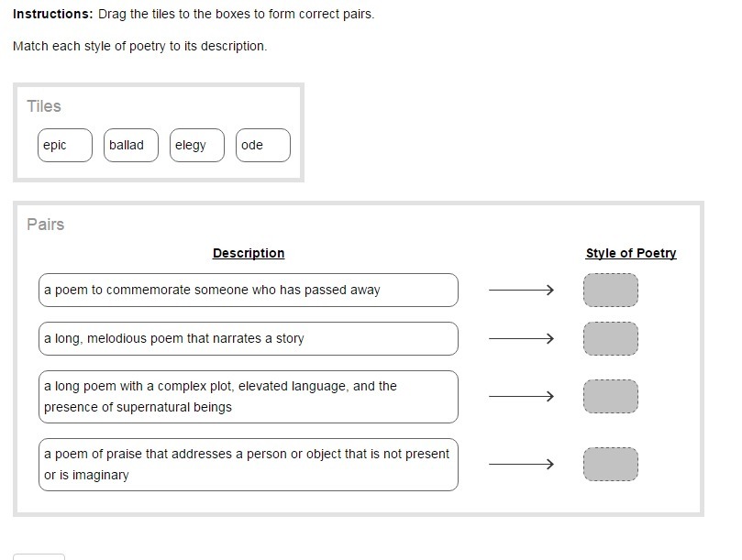Click arrow beside poem of praise description

pyautogui.click(x=521, y=464)
